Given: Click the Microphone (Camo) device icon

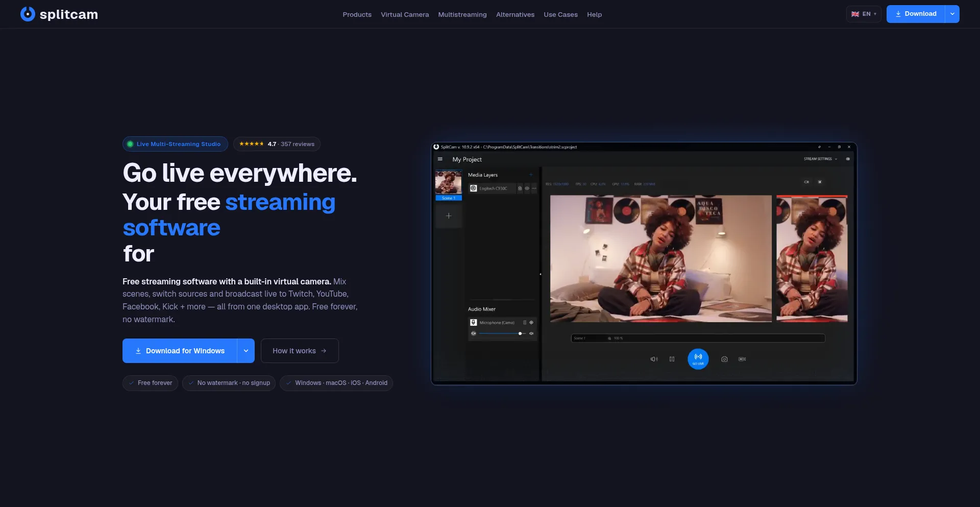Looking at the screenshot, I should click(x=525, y=323).
